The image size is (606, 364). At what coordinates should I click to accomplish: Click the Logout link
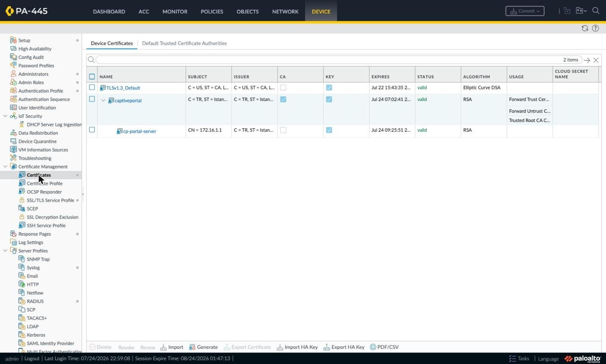click(x=32, y=358)
